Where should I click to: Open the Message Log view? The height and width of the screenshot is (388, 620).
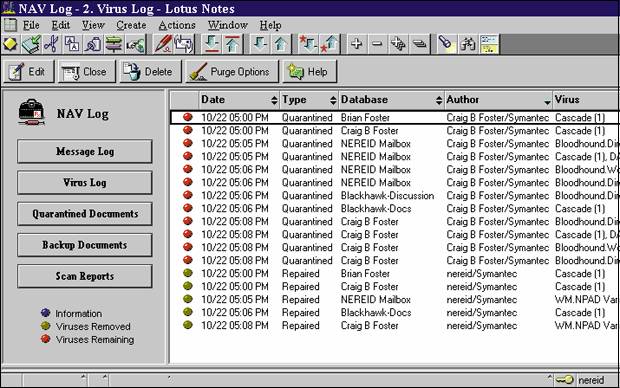pyautogui.click(x=85, y=151)
